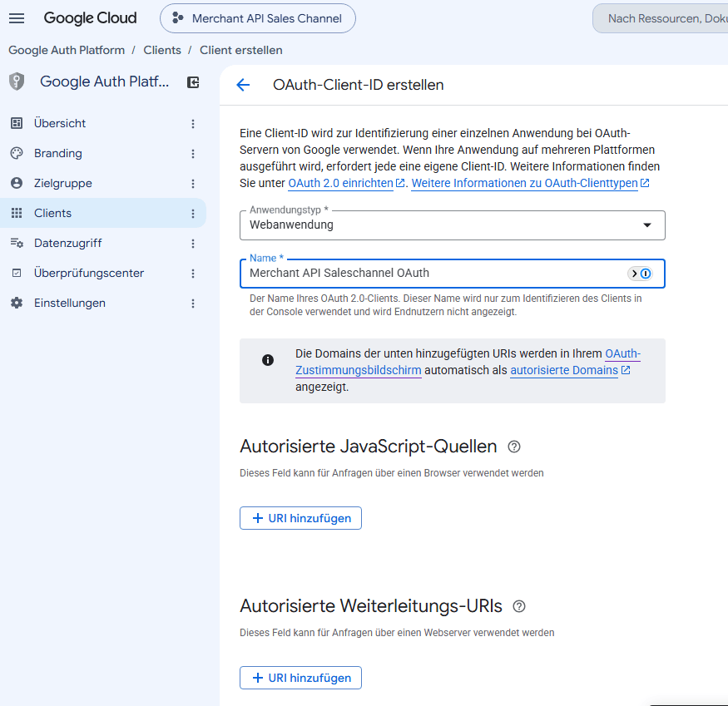This screenshot has width=728, height=706.
Task: Click the Zielgruppe person icon
Action: coord(17,183)
